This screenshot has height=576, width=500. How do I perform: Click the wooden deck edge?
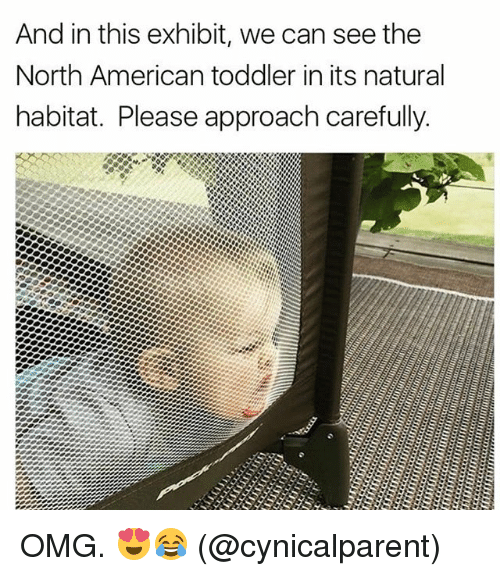(x=424, y=250)
